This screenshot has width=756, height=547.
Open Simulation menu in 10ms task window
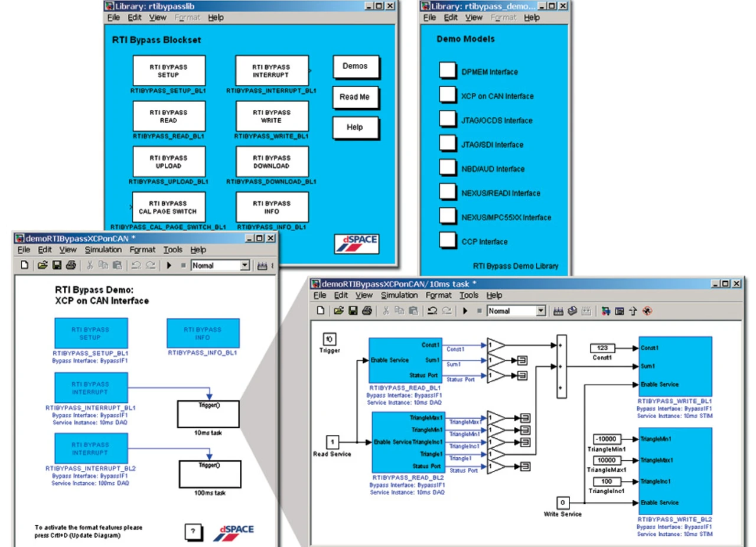(x=399, y=295)
